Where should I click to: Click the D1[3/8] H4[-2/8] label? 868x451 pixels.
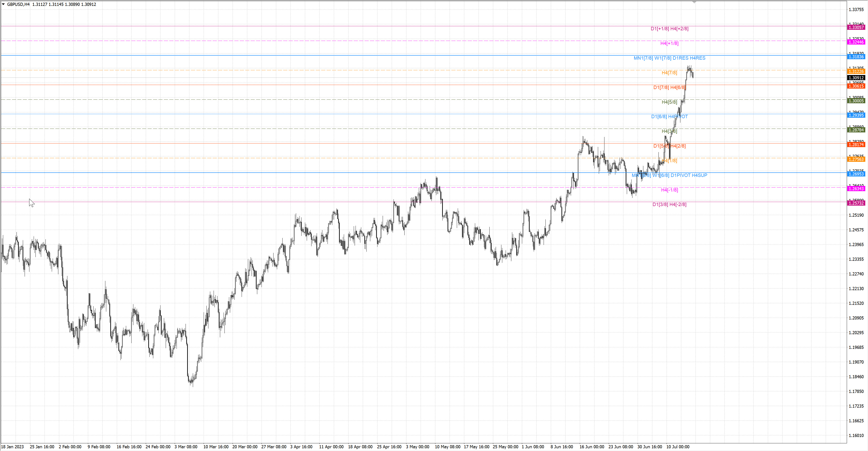click(669, 204)
